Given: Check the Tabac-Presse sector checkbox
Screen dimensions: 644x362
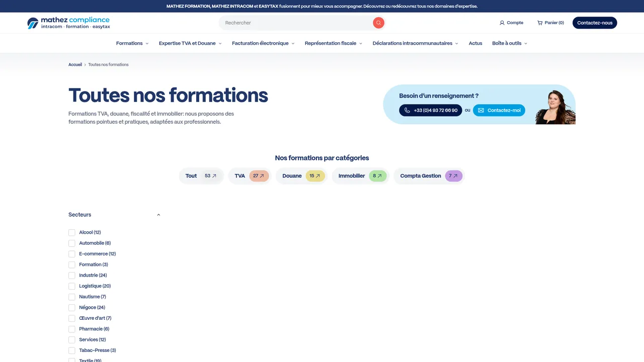Looking at the screenshot, I should tap(72, 350).
